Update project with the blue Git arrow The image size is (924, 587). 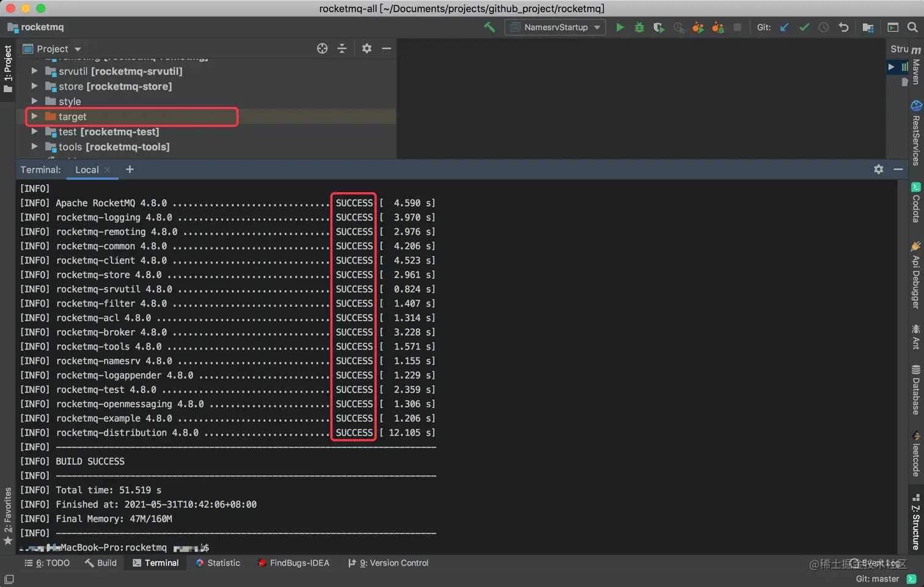point(785,27)
